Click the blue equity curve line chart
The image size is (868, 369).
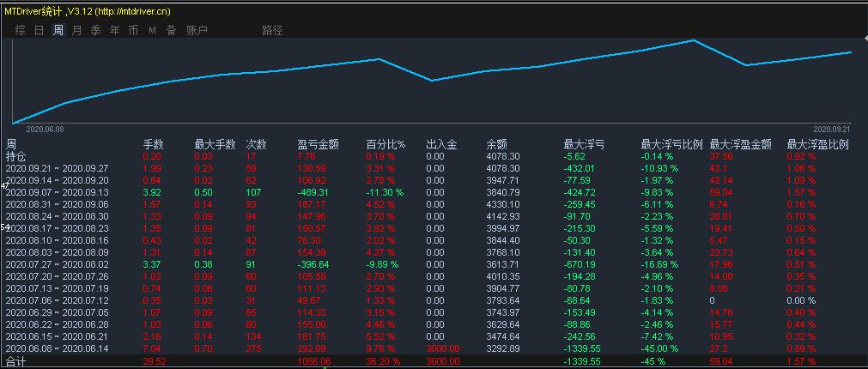click(432, 82)
